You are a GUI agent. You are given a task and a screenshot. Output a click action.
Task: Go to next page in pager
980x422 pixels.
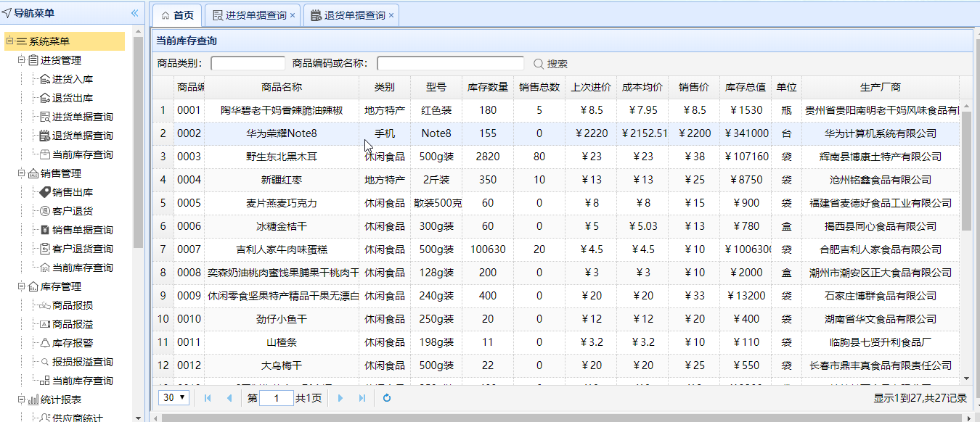(340, 398)
